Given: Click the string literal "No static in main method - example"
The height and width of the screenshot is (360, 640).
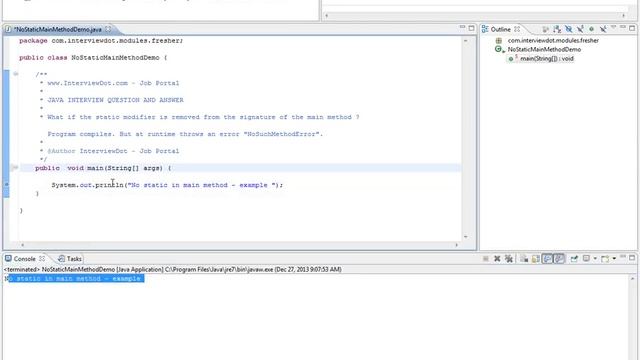Looking at the screenshot, I should click(x=202, y=185).
